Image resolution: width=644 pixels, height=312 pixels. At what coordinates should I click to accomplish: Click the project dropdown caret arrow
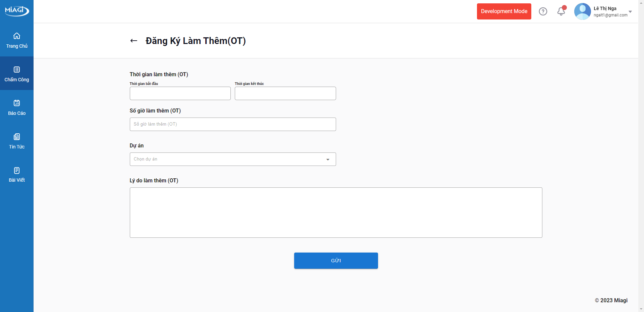(x=328, y=160)
